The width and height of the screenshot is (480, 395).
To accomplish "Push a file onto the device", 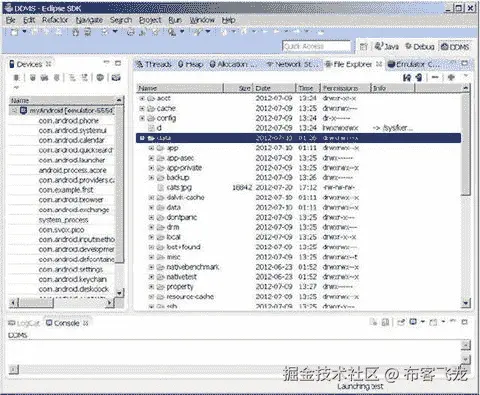I will coord(419,78).
